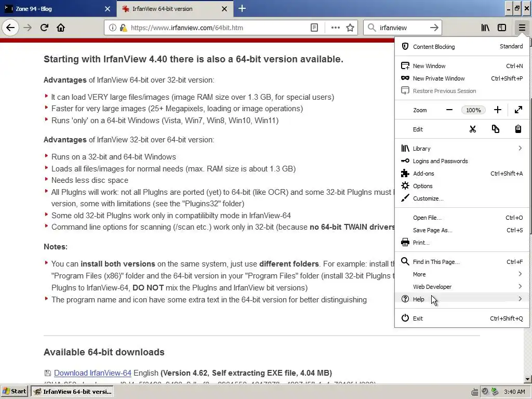532x399 pixels.
Task: Bookmark this page with the star
Action: pos(350,28)
